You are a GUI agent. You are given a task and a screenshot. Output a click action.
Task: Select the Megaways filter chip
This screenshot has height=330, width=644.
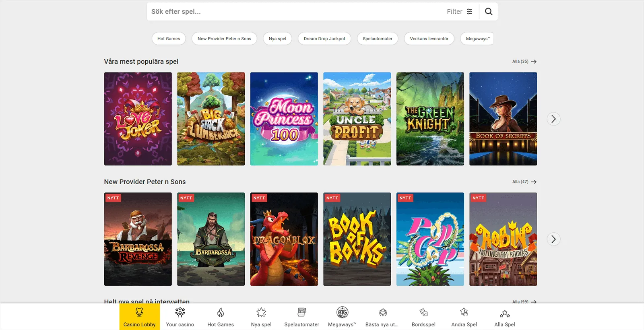point(477,39)
